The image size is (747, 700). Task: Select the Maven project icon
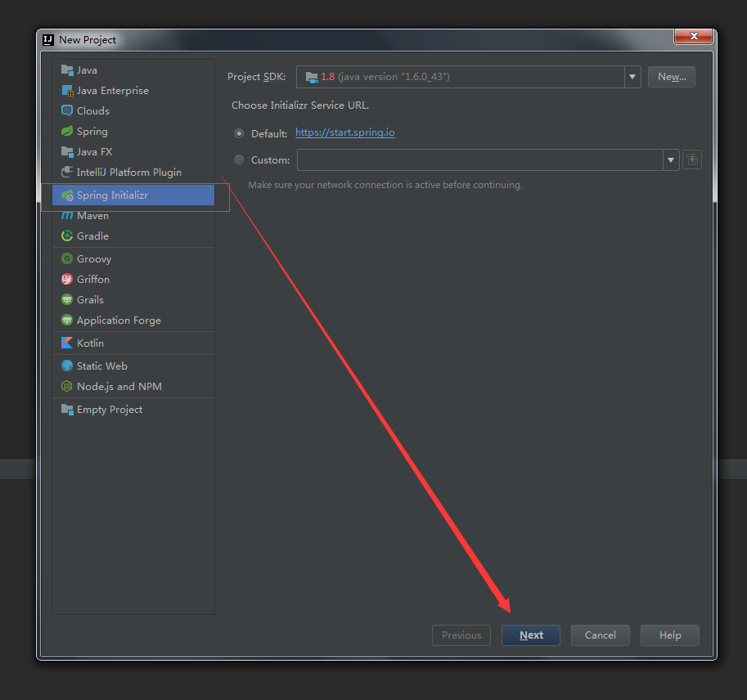(x=67, y=216)
